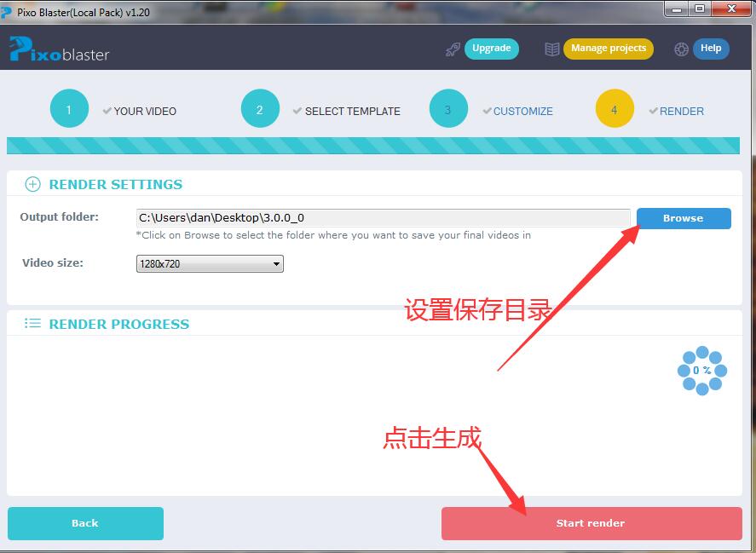Click the list icon beside RENDER PROGRESS
756x553 pixels.
click(x=32, y=323)
